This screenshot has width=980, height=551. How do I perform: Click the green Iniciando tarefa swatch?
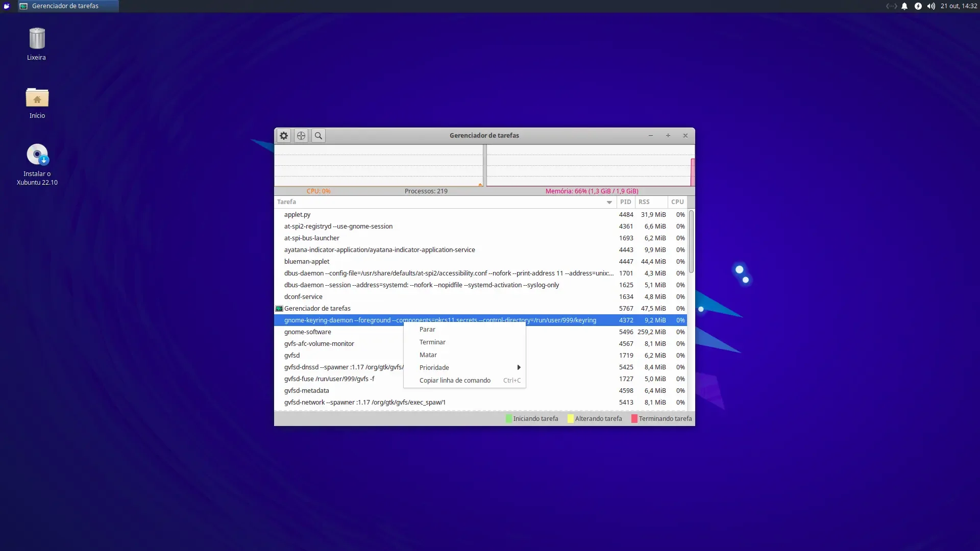pyautogui.click(x=509, y=419)
